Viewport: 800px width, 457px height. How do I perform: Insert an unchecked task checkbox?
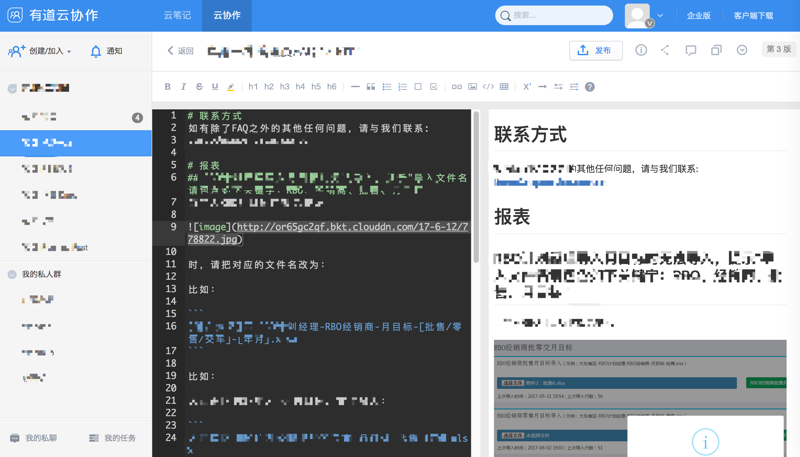point(418,87)
